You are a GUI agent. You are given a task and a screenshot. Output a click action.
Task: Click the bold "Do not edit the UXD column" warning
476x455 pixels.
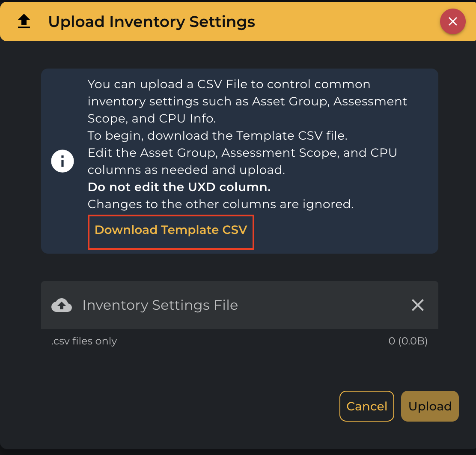point(179,187)
